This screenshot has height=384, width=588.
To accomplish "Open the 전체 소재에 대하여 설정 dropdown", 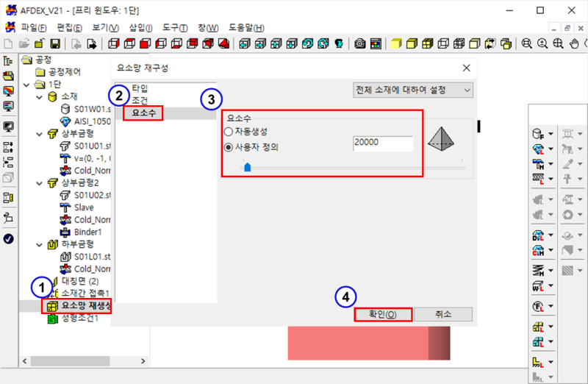I will (x=413, y=90).
